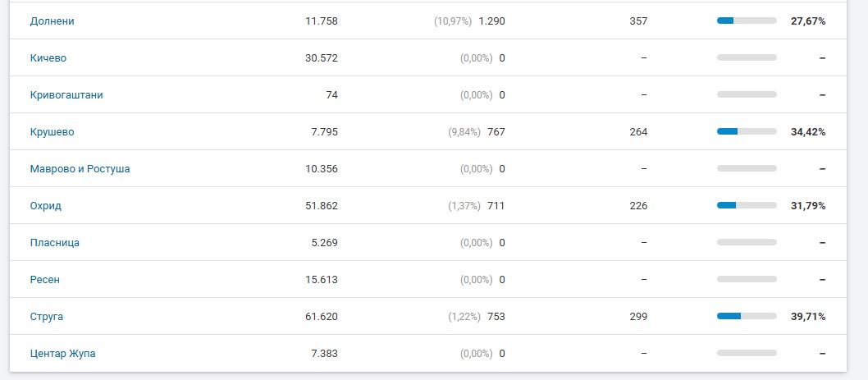The image size is (868, 380).
Task: Open the Кичево municipality link
Action: (x=48, y=58)
